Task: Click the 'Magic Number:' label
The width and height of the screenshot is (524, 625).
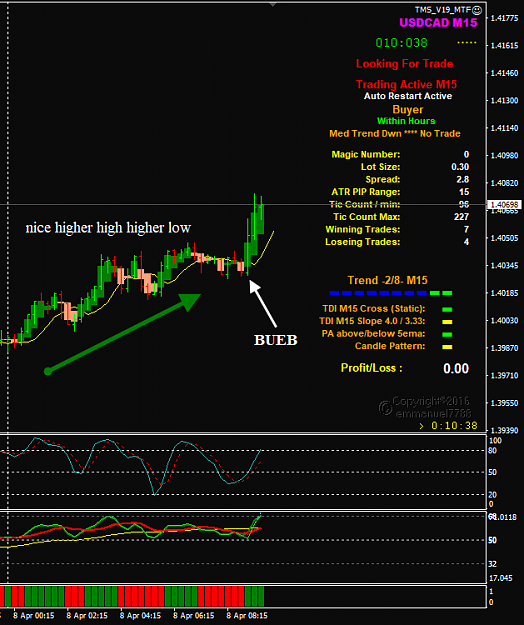Action: tap(366, 154)
